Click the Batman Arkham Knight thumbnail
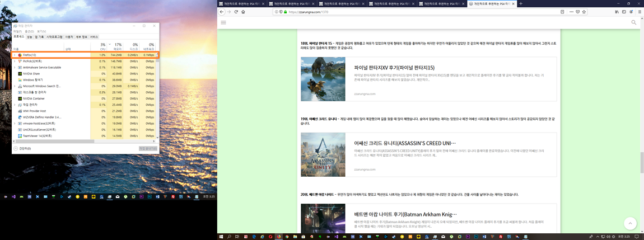The width and height of the screenshot is (644, 240). [323, 218]
